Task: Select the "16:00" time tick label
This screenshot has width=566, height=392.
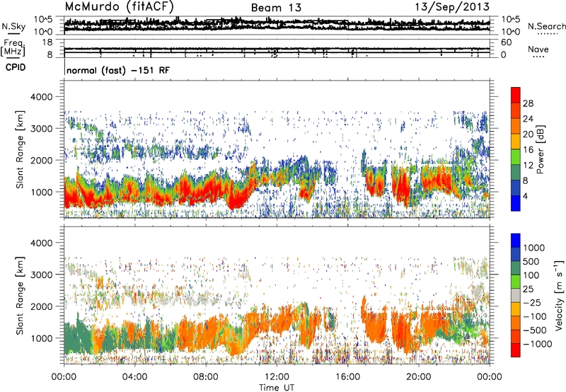Action: click(347, 377)
